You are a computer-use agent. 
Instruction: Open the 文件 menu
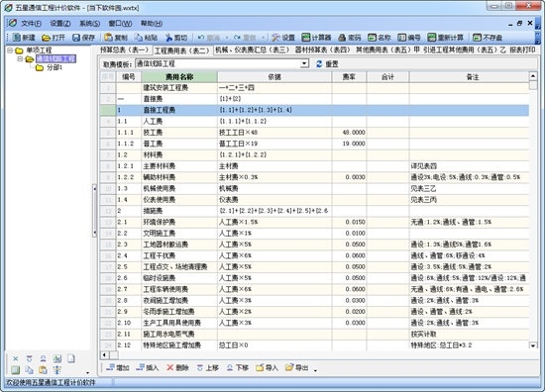[31, 24]
